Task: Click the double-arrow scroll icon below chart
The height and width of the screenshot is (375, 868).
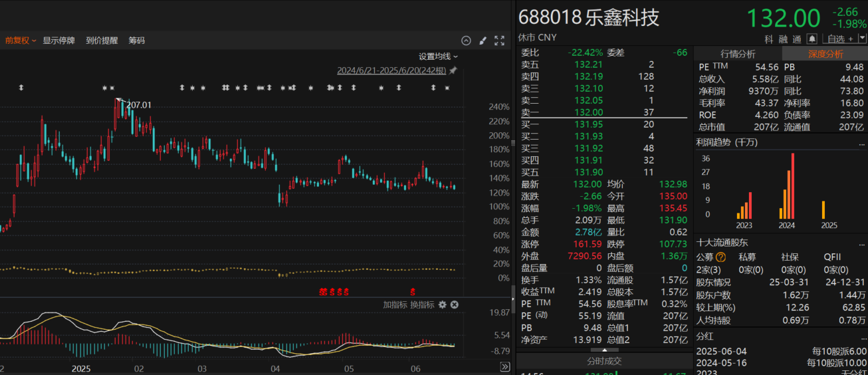Action: click(x=505, y=367)
